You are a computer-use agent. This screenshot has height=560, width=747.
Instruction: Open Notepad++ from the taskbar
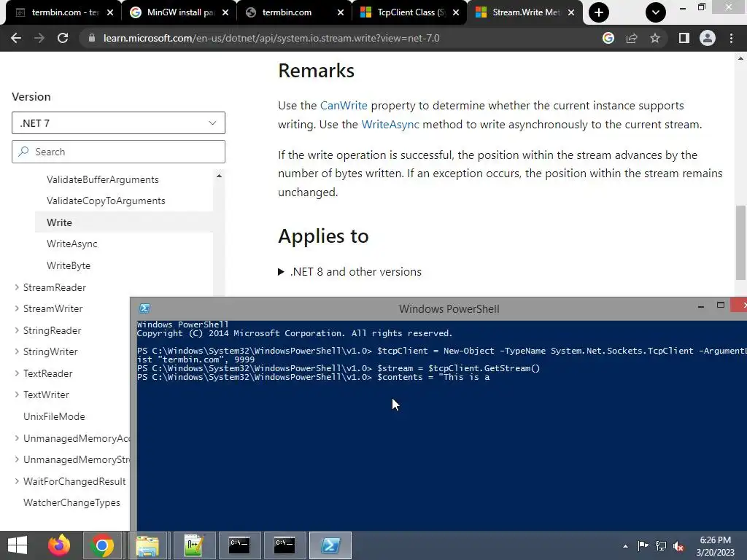pos(193,545)
